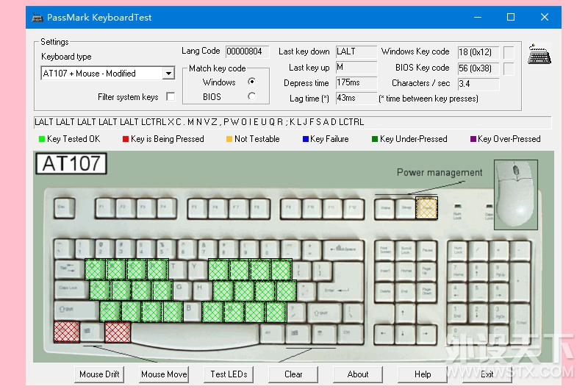Screen dimensions: 588x392
Task: Click the Last key down field LALT
Action: [x=356, y=51]
